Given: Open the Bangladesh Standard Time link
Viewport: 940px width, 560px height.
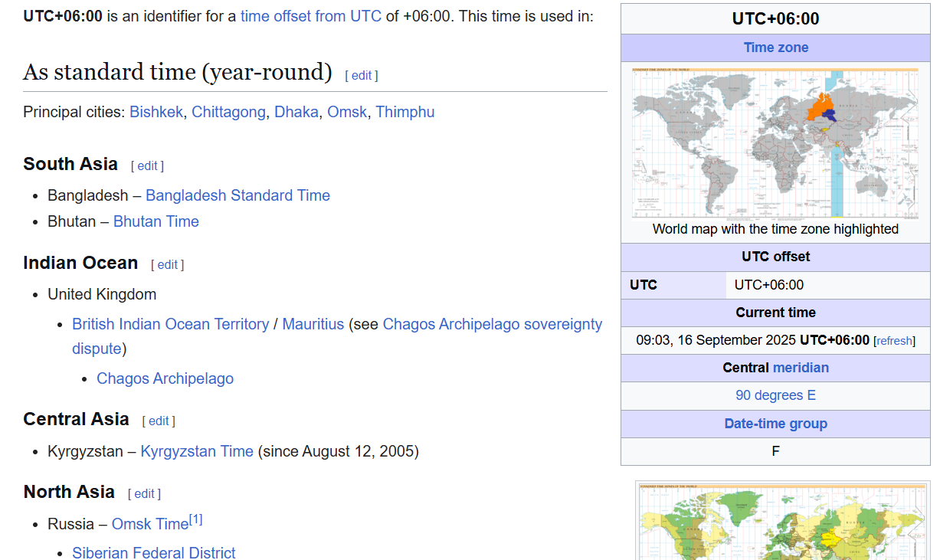Looking at the screenshot, I should 237,195.
